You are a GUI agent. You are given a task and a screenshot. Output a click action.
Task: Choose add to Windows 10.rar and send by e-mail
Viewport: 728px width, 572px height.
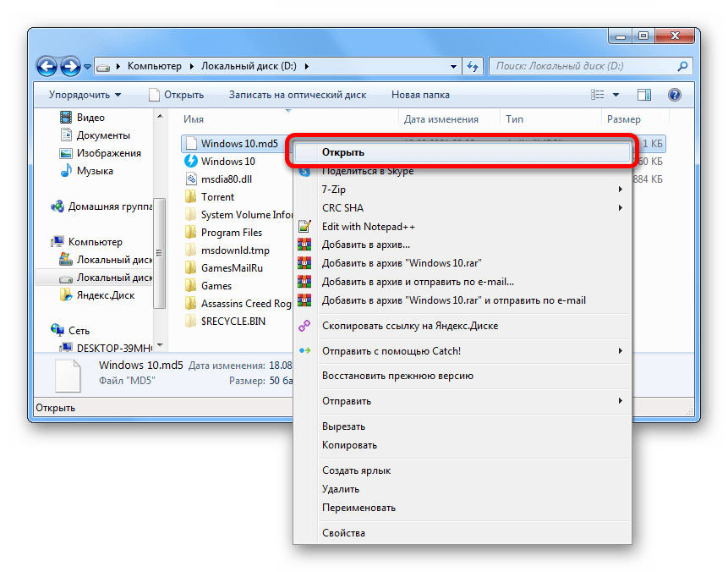point(462,300)
